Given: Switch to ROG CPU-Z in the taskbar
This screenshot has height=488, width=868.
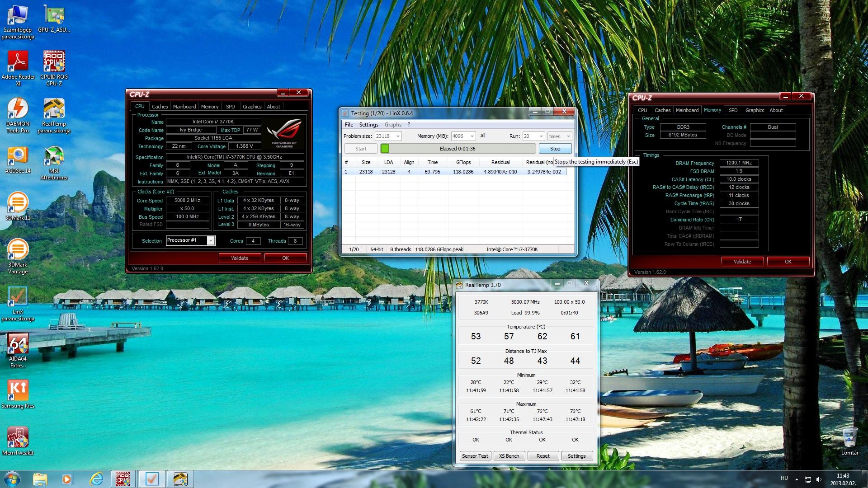Looking at the screenshot, I should pos(123,479).
